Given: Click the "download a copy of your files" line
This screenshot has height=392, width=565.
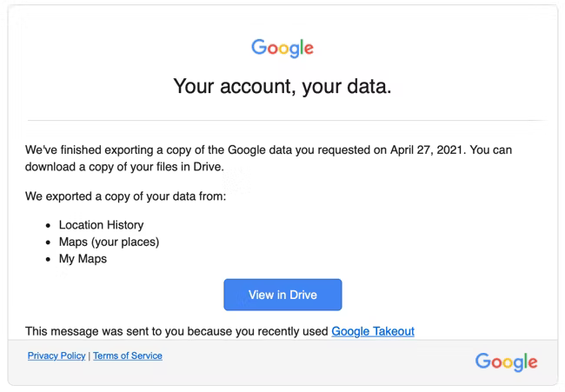Looking at the screenshot, I should 124,167.
